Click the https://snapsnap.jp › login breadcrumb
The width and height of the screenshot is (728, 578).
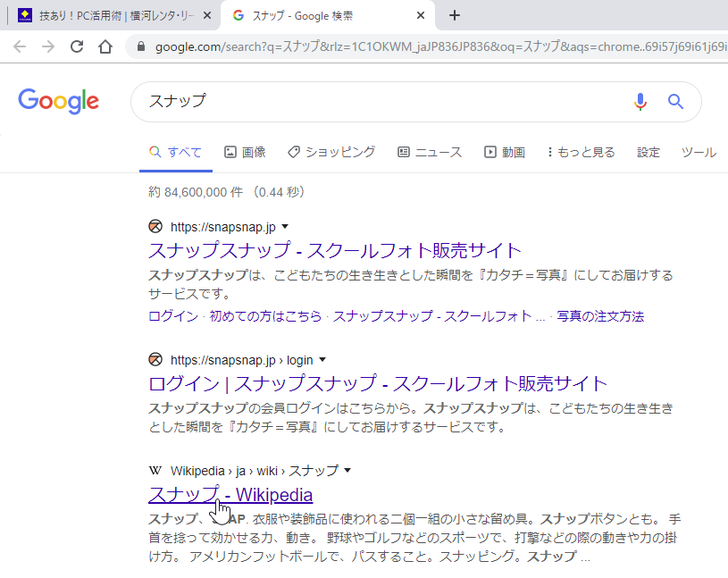(x=241, y=360)
